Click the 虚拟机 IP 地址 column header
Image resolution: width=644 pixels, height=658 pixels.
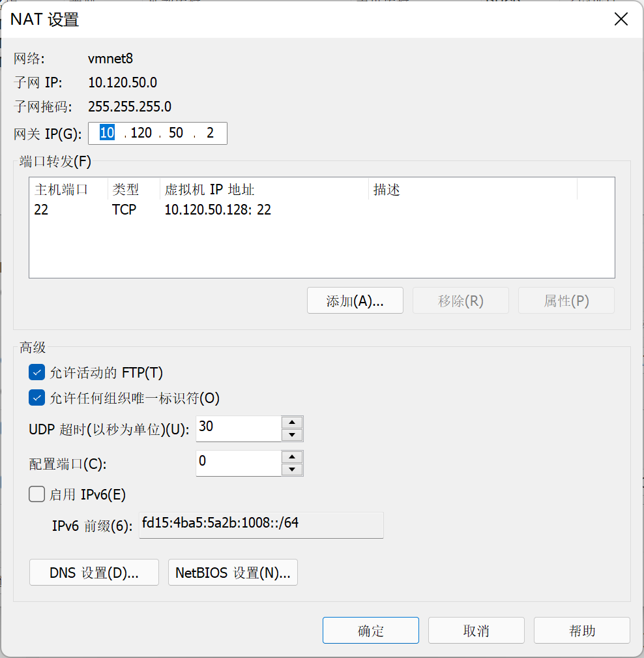point(264,189)
